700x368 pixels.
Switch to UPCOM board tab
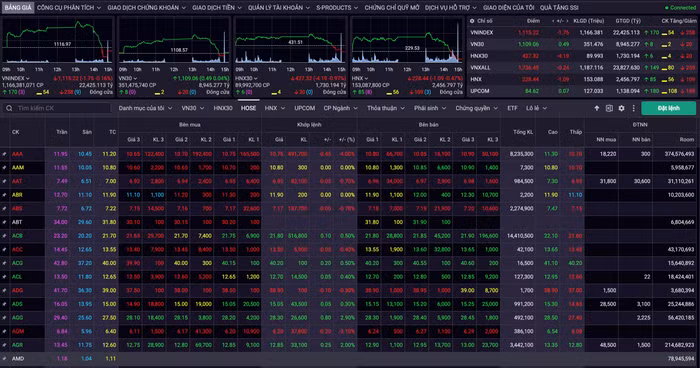pos(304,108)
